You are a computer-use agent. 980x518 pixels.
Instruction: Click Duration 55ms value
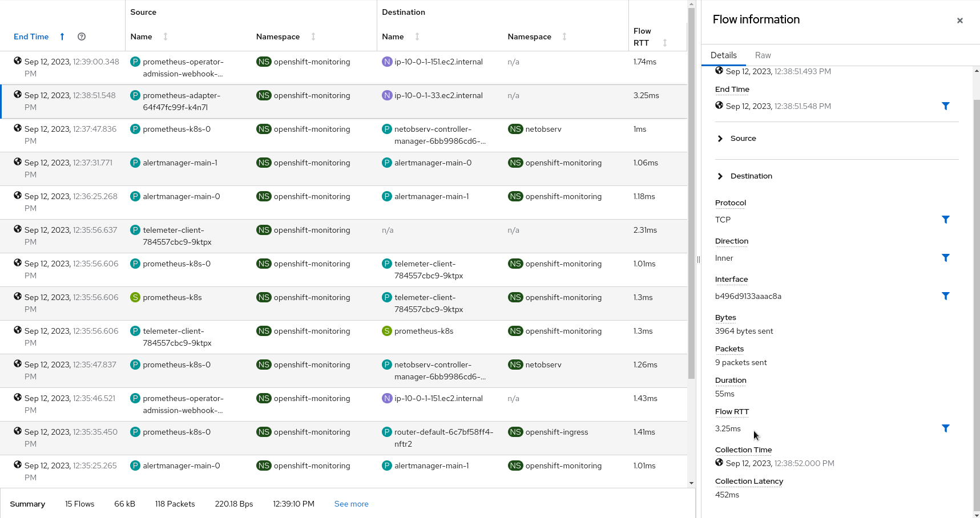(x=725, y=394)
